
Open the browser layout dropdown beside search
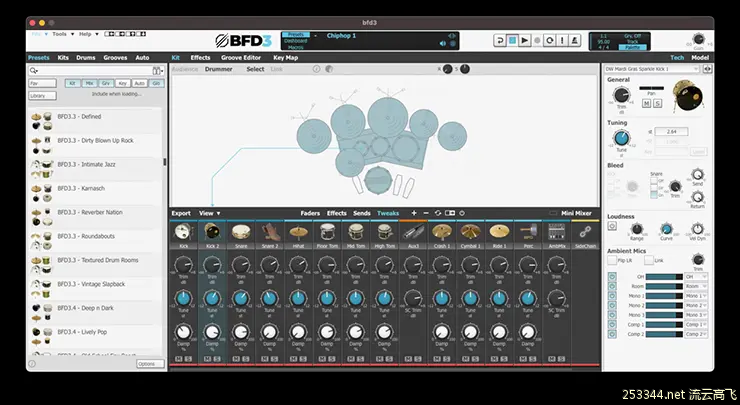[x=158, y=71]
